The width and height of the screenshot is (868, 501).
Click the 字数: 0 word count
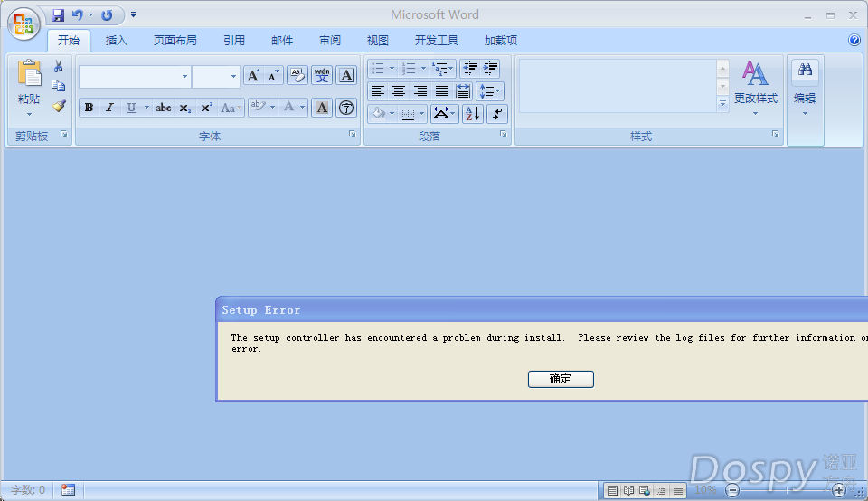(28, 490)
